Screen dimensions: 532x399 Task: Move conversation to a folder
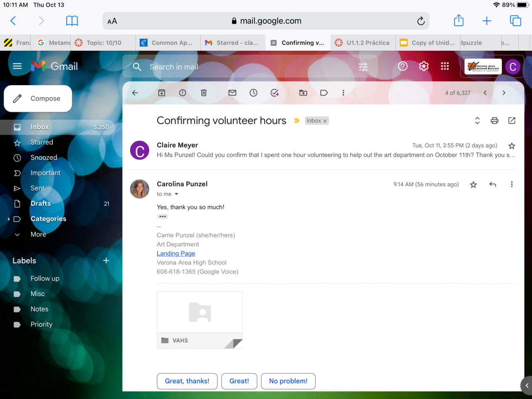303,93
